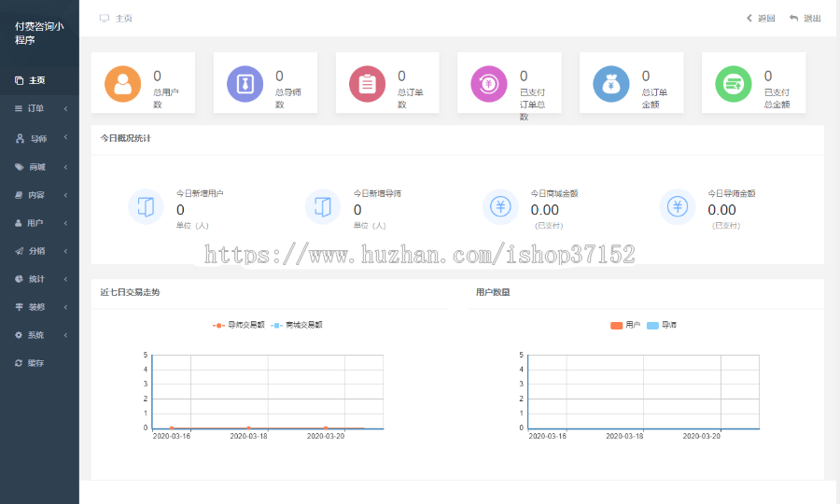Click the orange 用户 legend color swatch
The width and height of the screenshot is (840, 504).
617,325
